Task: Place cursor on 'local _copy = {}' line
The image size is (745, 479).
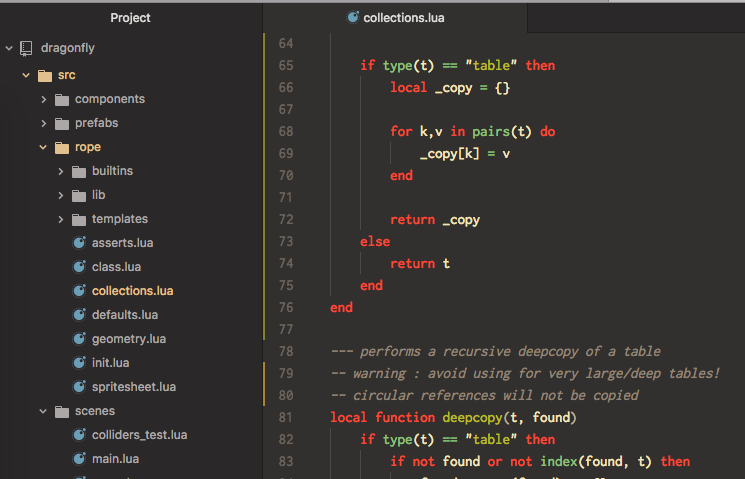Action: click(x=450, y=88)
